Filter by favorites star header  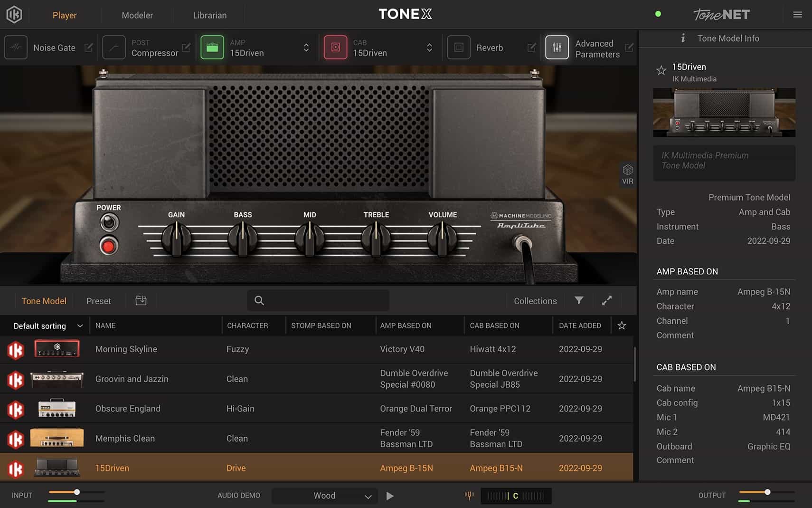click(622, 326)
